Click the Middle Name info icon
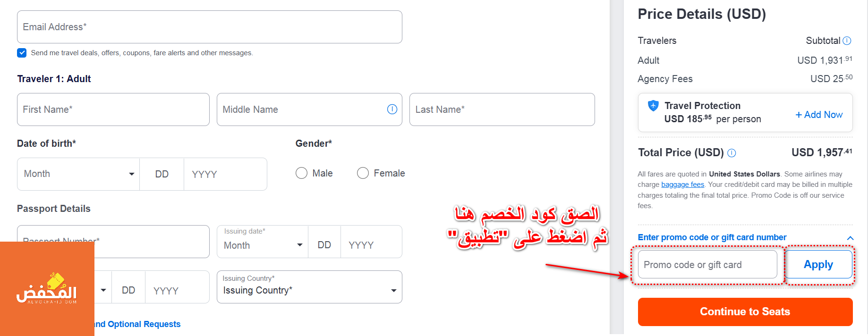This screenshot has width=868, height=336. 392,109
